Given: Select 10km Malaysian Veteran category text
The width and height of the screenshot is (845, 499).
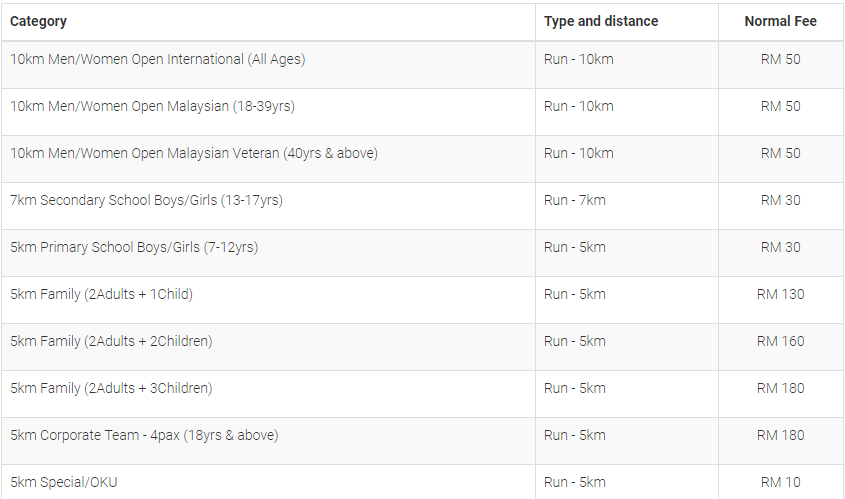Looking at the screenshot, I should [x=194, y=153].
